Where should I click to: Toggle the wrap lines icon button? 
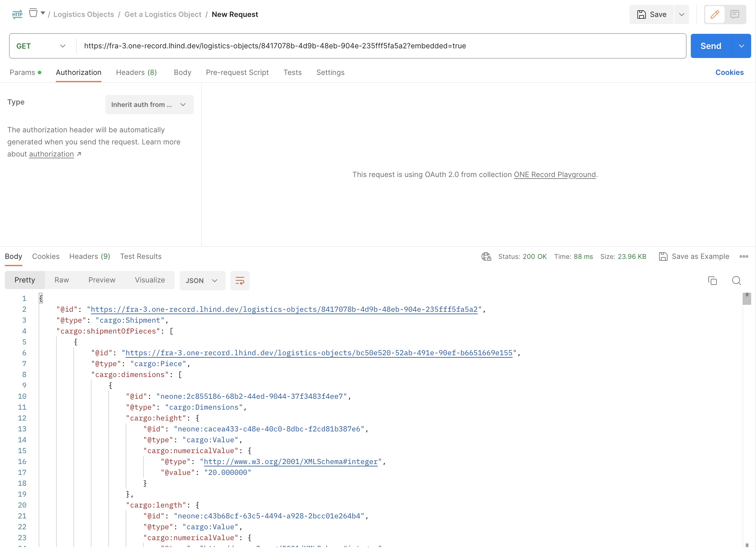click(x=240, y=281)
